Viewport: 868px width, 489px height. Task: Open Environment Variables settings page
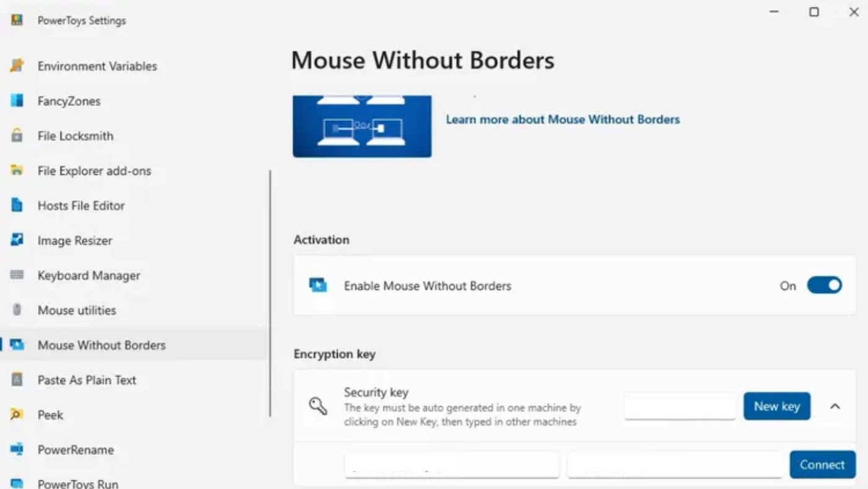point(97,66)
